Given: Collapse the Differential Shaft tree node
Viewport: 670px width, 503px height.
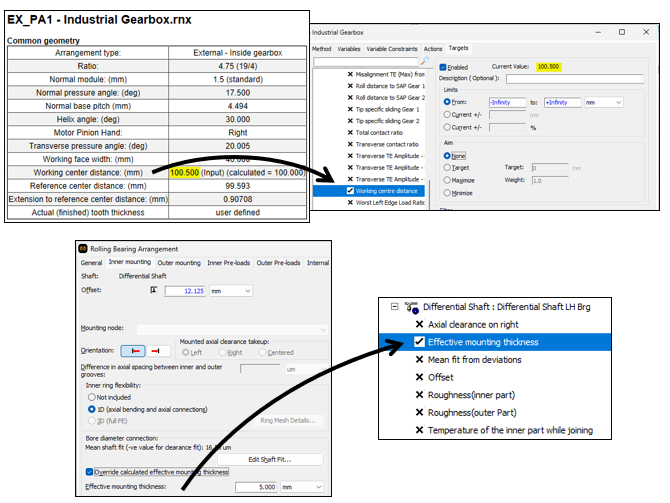Looking at the screenshot, I should click(x=395, y=307).
